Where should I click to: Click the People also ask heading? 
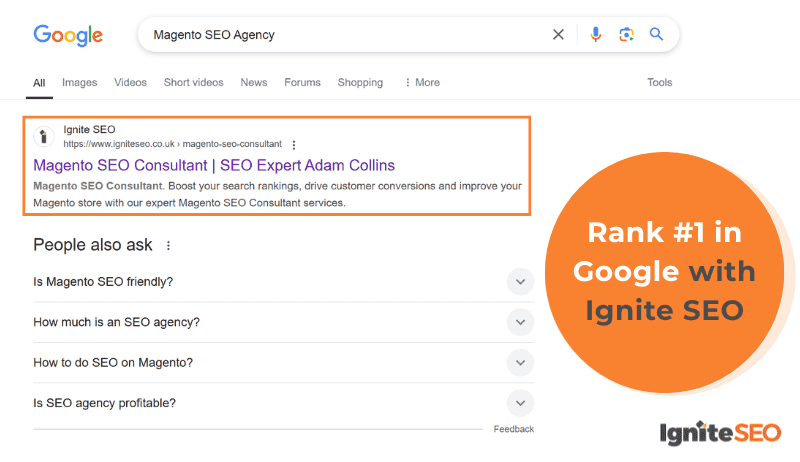point(93,245)
